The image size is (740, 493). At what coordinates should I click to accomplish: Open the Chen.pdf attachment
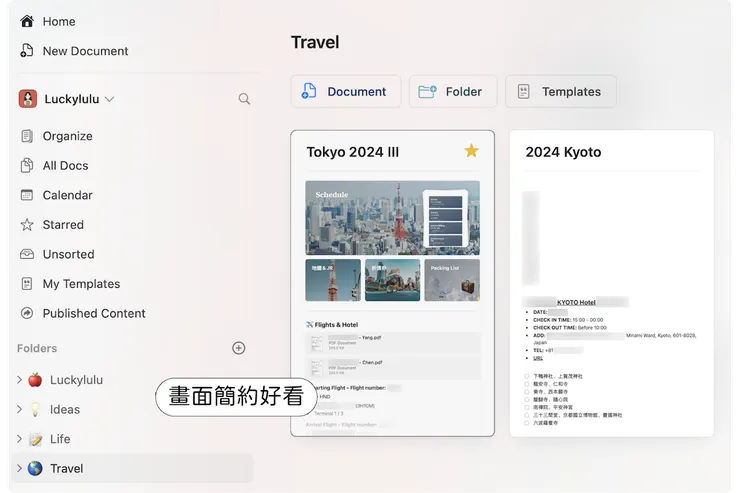393,368
